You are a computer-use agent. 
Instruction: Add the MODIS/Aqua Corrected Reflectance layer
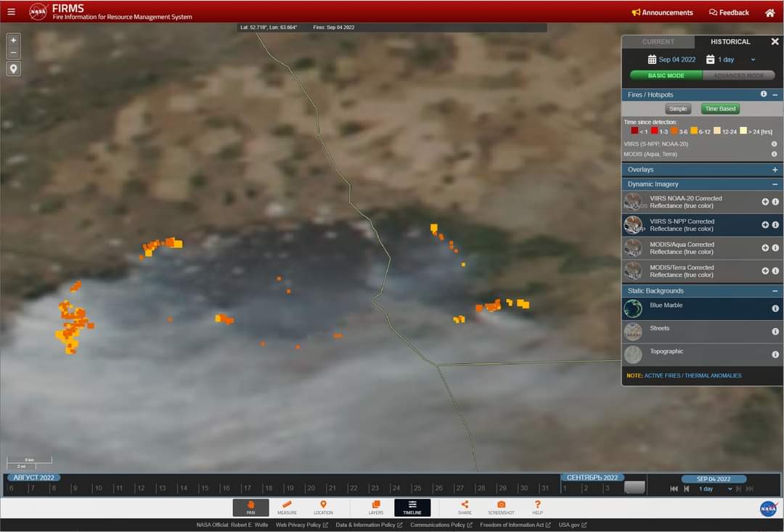coord(765,247)
